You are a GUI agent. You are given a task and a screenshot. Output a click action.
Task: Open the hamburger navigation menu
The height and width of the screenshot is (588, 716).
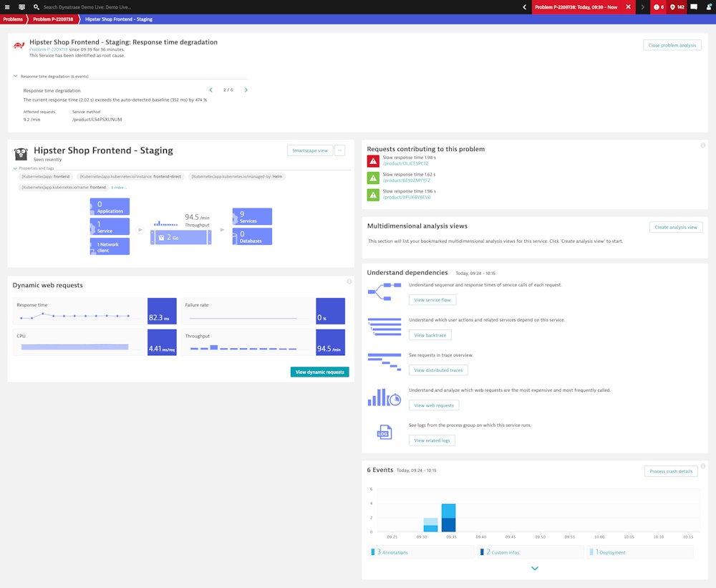coord(6,6)
